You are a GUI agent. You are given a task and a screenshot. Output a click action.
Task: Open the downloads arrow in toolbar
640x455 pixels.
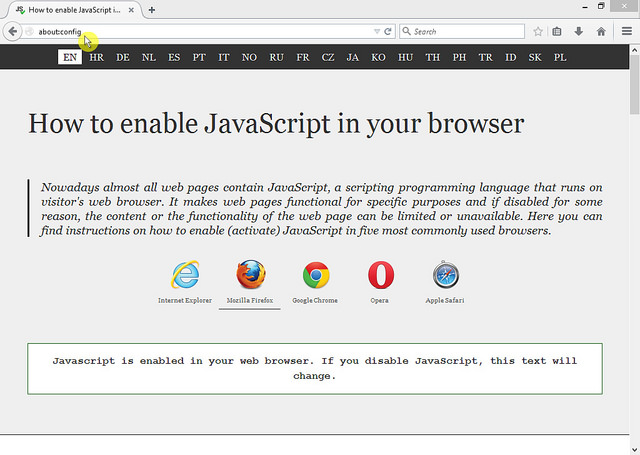(579, 32)
